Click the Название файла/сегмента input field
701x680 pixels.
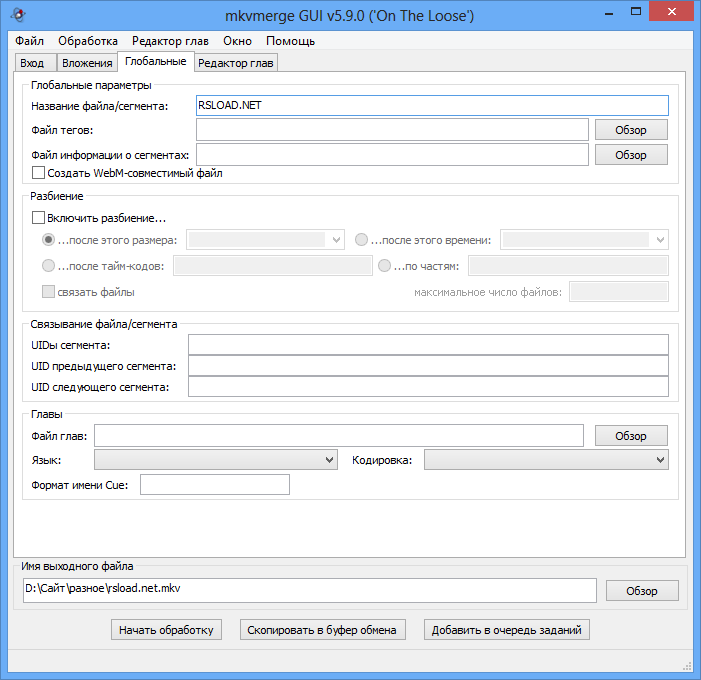pyautogui.click(x=432, y=106)
